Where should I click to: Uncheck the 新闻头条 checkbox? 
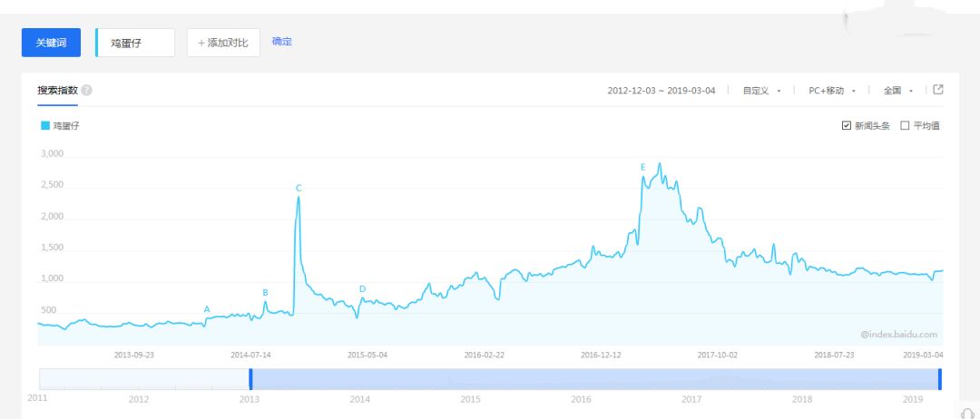(847, 126)
